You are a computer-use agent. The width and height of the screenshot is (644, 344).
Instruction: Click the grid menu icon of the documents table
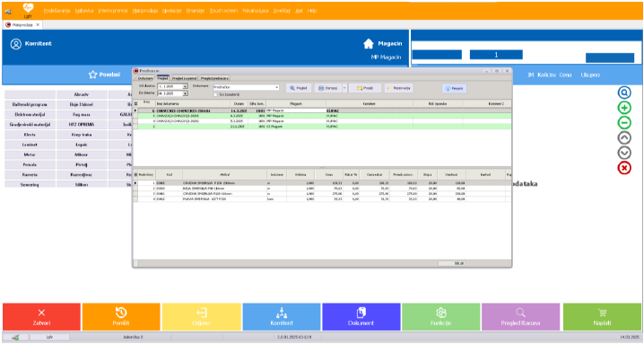click(x=136, y=103)
